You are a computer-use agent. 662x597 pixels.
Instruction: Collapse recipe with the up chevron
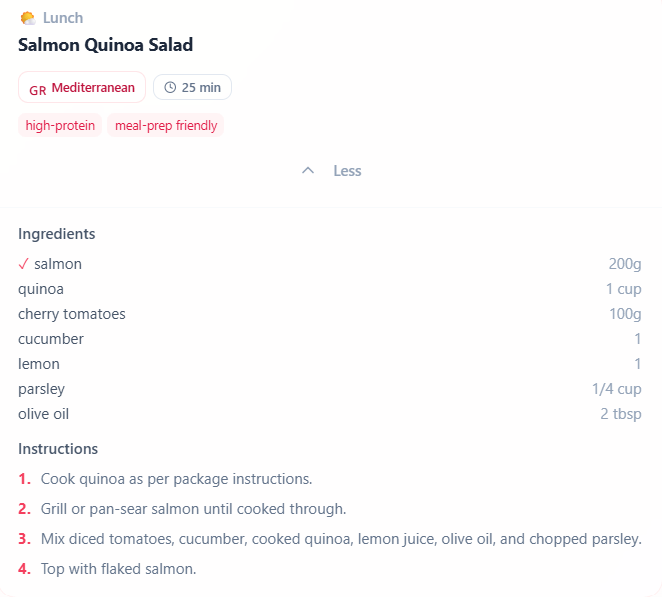(x=309, y=171)
